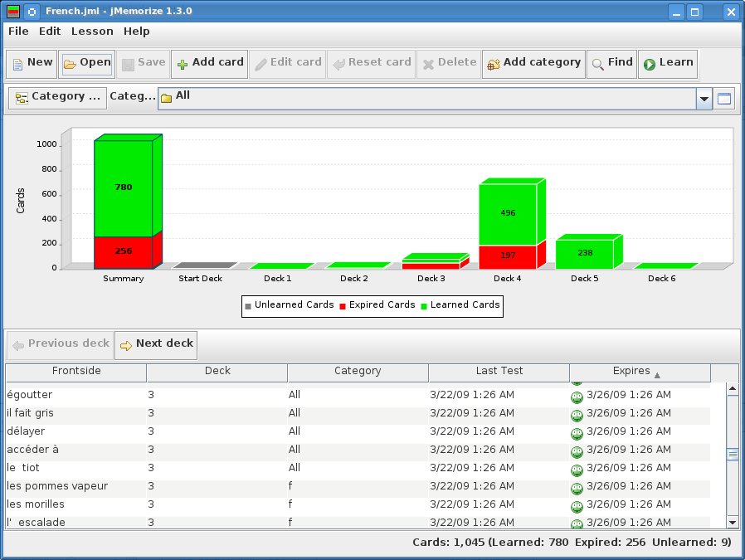Click the Expires sort arrow indicator

(x=657, y=376)
